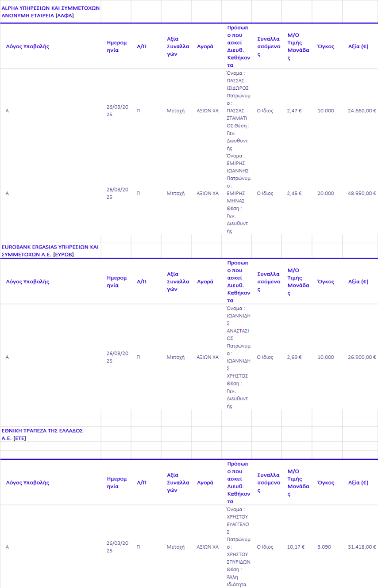This screenshot has width=378, height=588.
Task: Click Όγκος header in ALPHA table
Action: 326,46
